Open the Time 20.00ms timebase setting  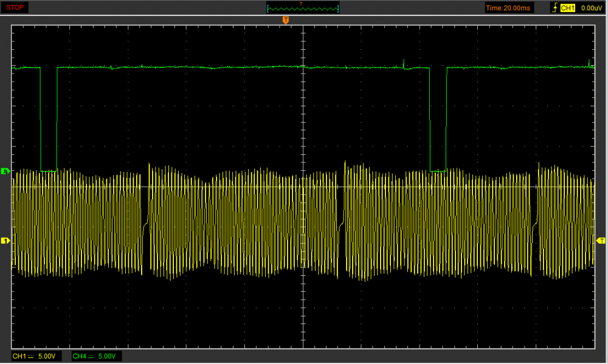tap(508, 8)
